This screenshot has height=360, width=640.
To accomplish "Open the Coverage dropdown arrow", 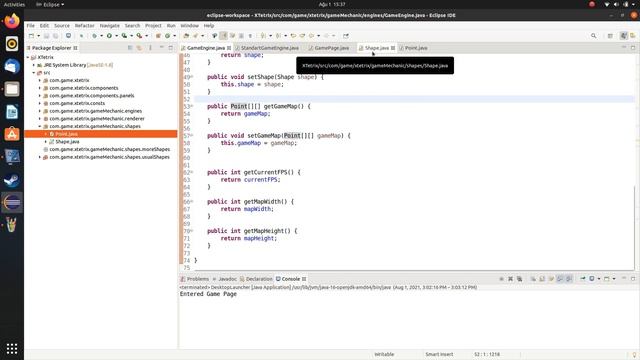I will coord(131,36).
